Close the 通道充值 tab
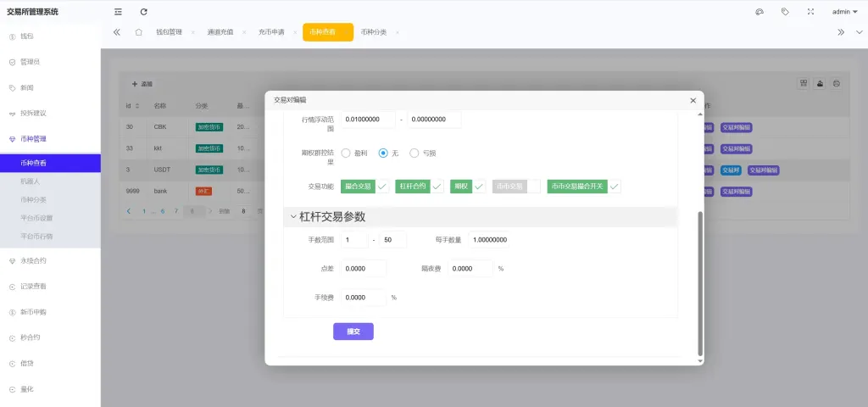This screenshot has height=407, width=868. click(243, 33)
